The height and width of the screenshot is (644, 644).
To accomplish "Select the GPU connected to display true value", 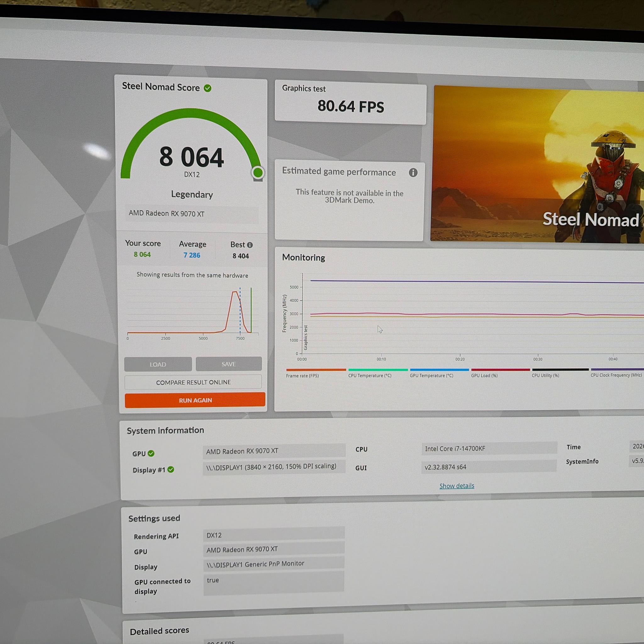I will pyautogui.click(x=274, y=583).
